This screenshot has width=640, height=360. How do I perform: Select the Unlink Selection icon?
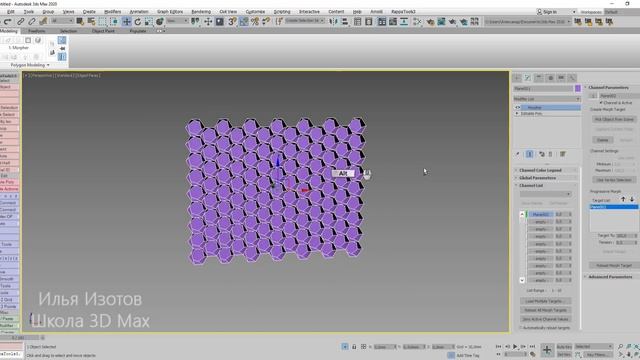31,22
